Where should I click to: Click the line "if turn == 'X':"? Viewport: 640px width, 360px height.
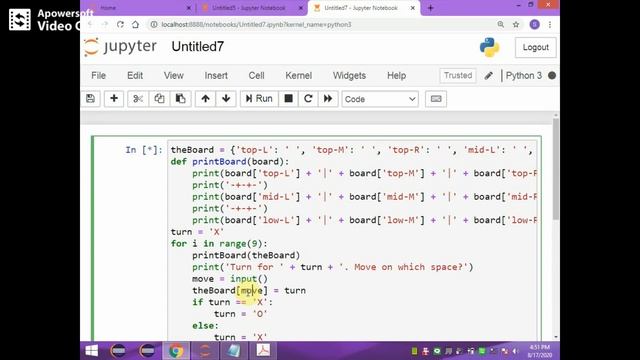(232, 302)
